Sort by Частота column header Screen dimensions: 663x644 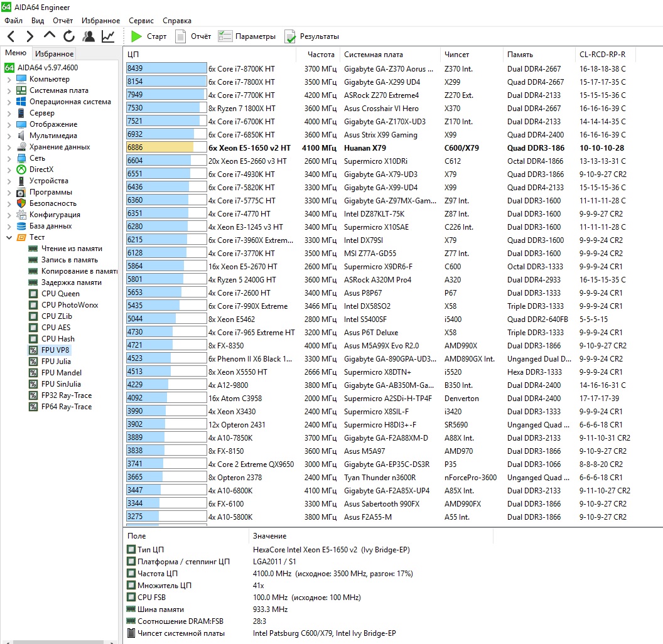(318, 55)
